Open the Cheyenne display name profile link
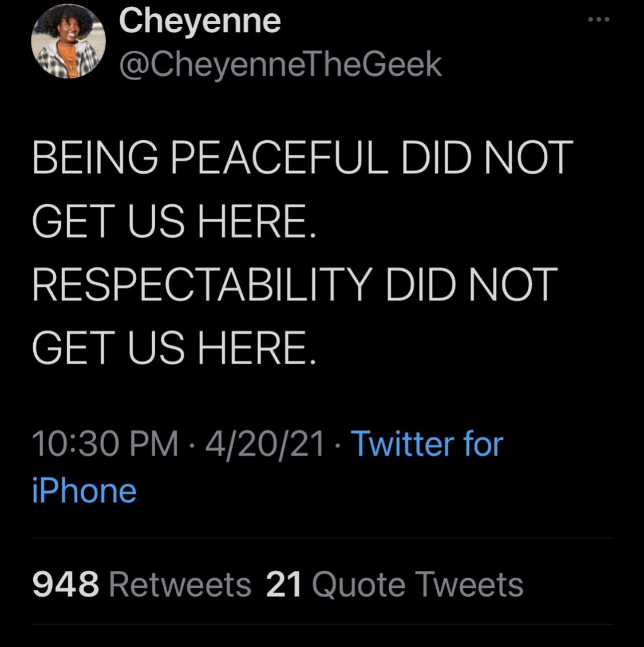 pos(200,22)
